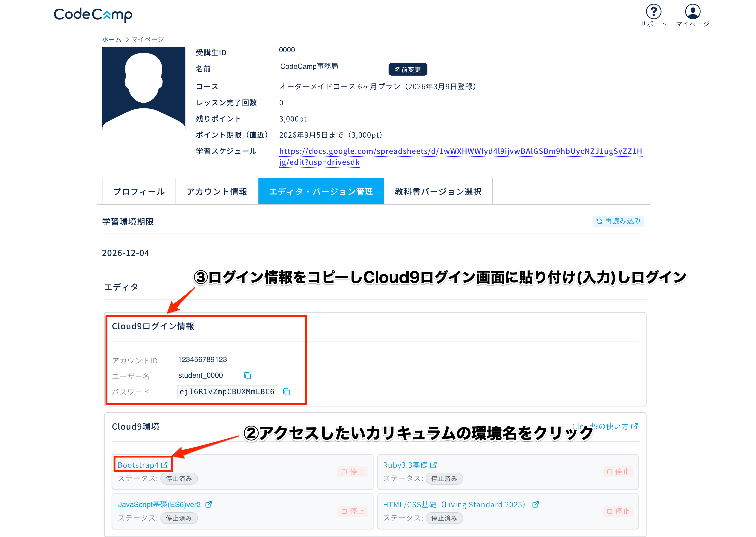Click the account ID 123456789123
Screen dimensions: 756x537
[202, 359]
